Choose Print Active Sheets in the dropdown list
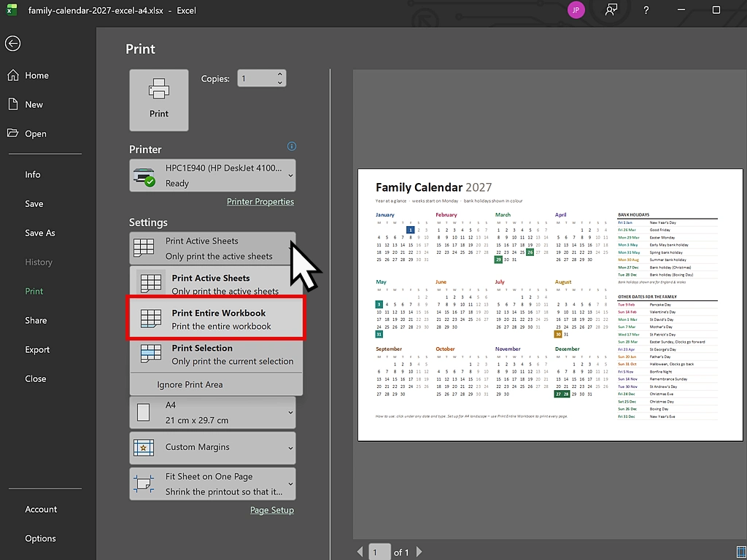This screenshot has height=560, width=747. pos(216,282)
